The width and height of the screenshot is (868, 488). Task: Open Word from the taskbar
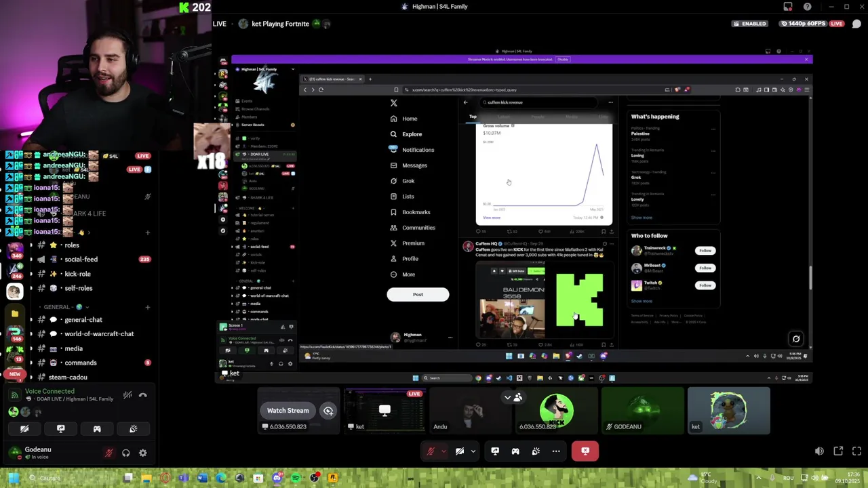coord(202,478)
